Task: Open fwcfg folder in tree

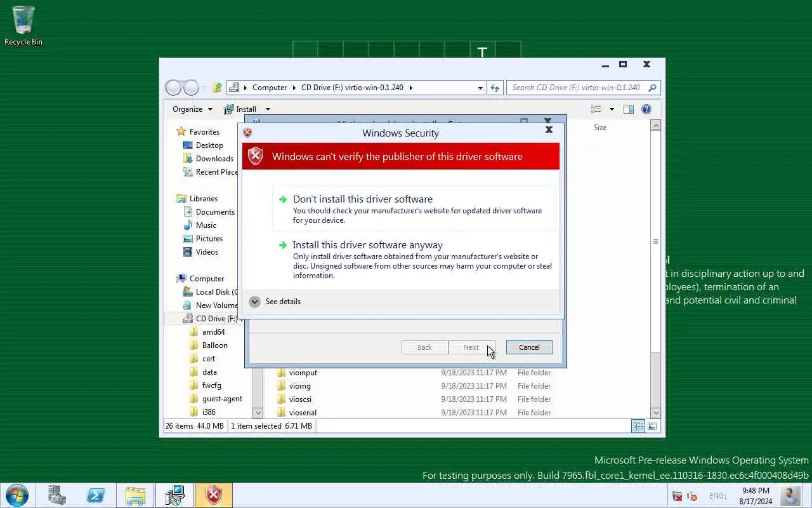Action: [x=206, y=385]
